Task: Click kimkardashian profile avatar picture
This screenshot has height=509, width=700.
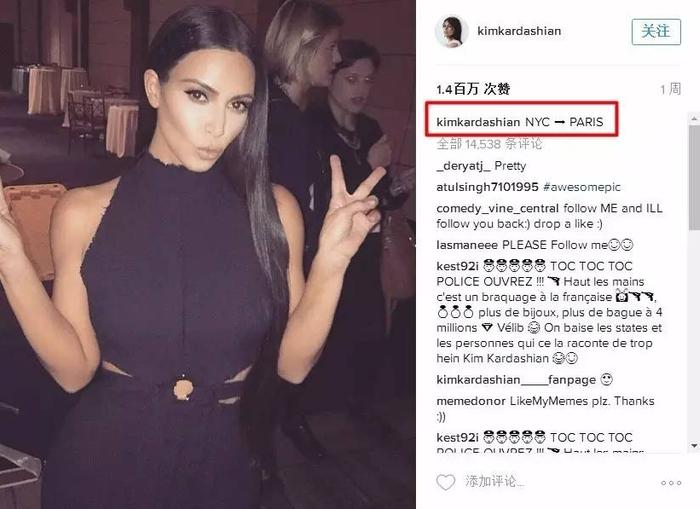Action: tap(451, 32)
